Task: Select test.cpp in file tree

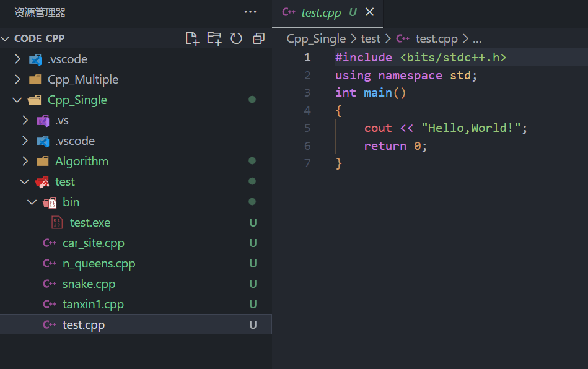Action: pos(136,324)
